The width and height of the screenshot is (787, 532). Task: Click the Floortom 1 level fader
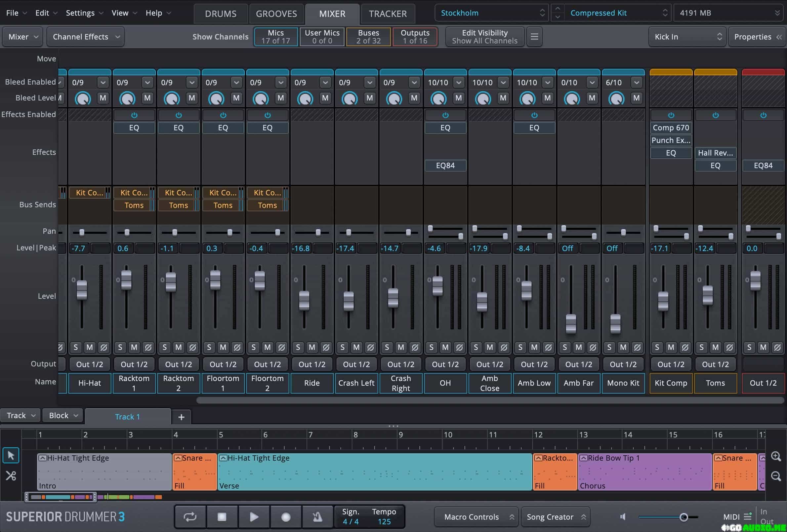coord(215,281)
